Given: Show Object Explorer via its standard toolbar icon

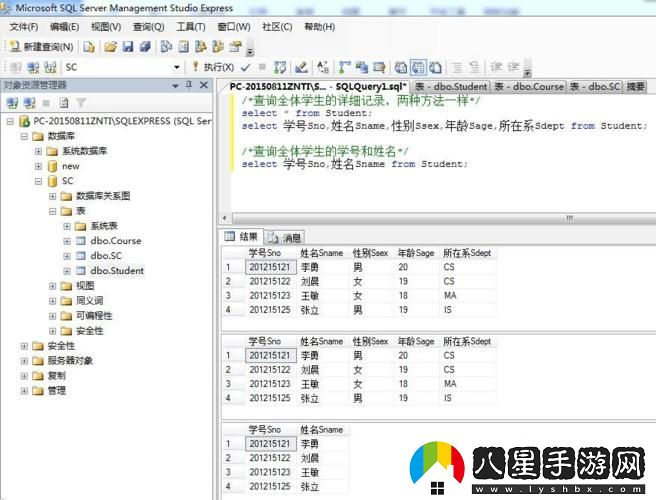Looking at the screenshot, I should [201, 46].
